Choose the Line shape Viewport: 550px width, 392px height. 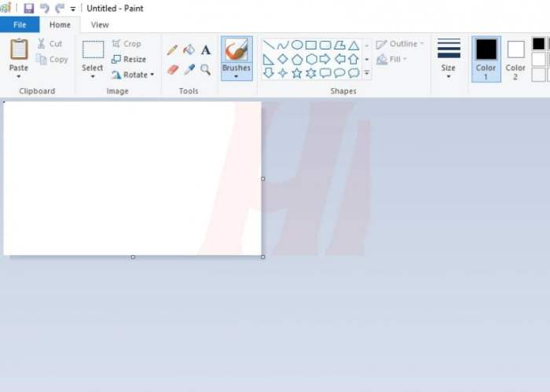[x=269, y=45]
